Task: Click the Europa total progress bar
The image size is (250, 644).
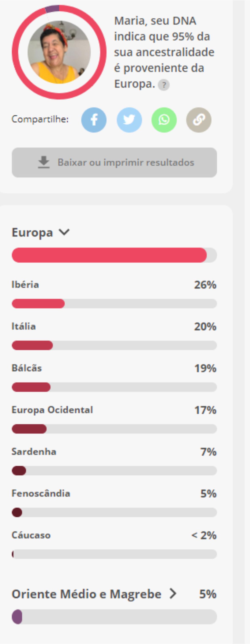Action: click(x=114, y=255)
